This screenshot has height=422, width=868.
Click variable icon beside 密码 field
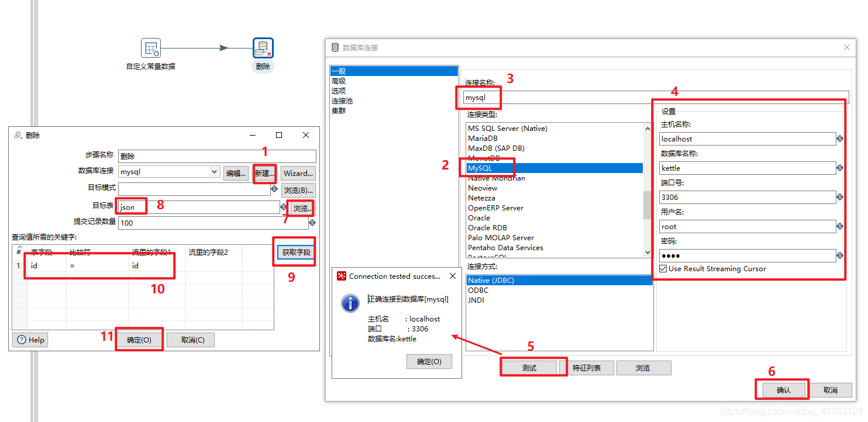(x=840, y=255)
